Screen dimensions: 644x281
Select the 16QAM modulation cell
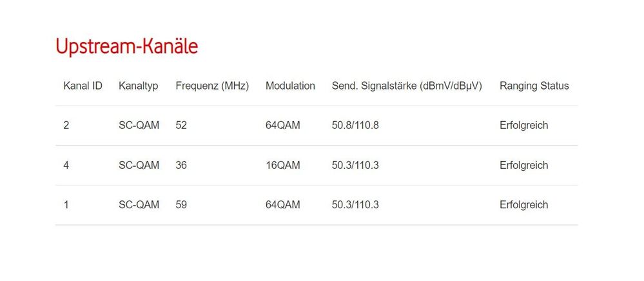click(282, 166)
